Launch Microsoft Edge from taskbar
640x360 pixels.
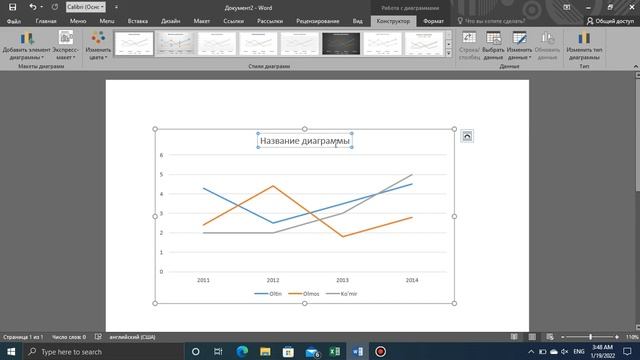[x=242, y=351]
